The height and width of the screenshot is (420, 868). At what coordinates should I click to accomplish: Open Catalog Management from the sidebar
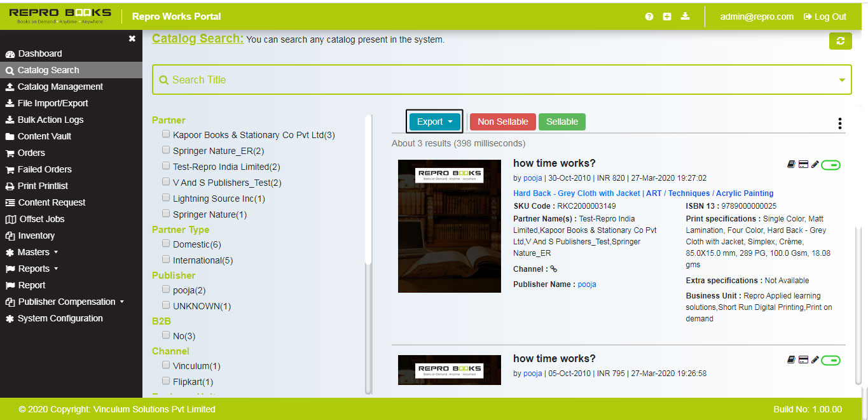tap(60, 87)
